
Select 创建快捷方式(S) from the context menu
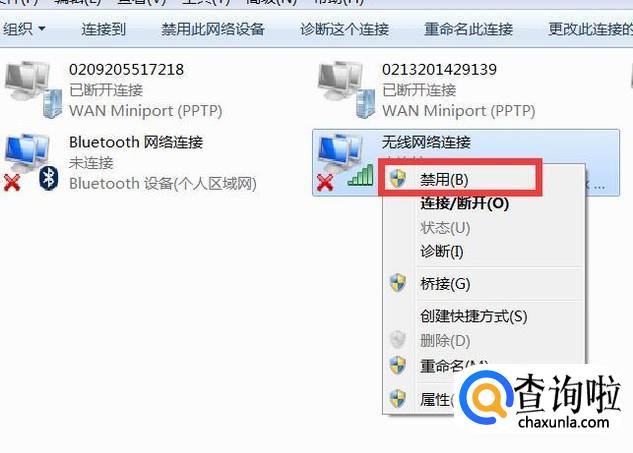click(474, 316)
